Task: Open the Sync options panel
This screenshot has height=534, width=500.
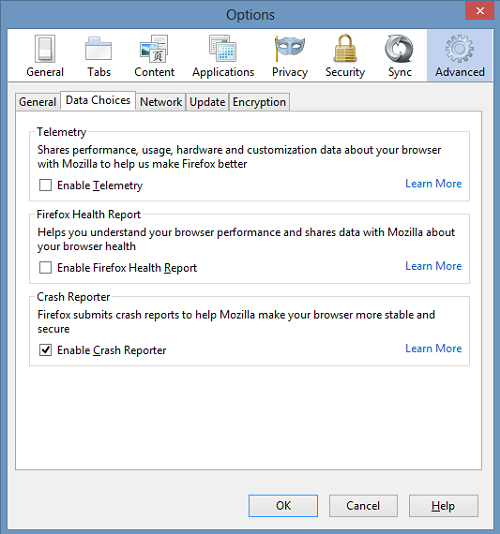Action: coord(400,56)
